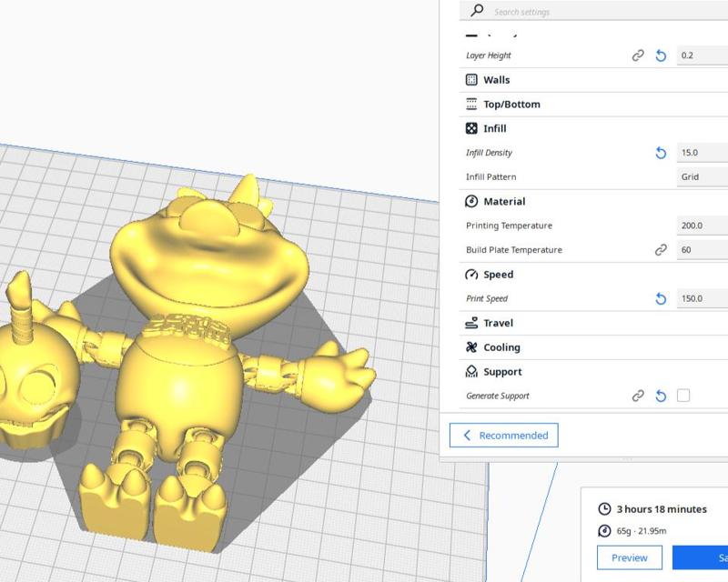Expand the Travel settings section

pos(594,323)
